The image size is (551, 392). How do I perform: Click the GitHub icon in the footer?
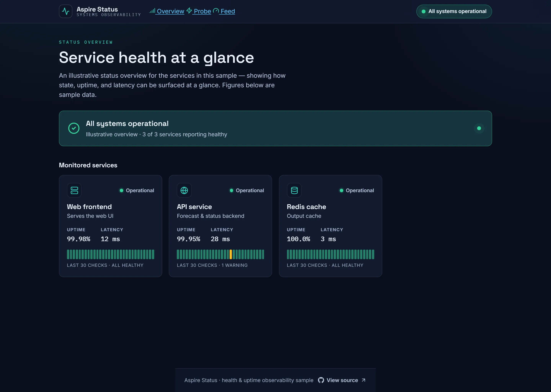tap(321, 380)
